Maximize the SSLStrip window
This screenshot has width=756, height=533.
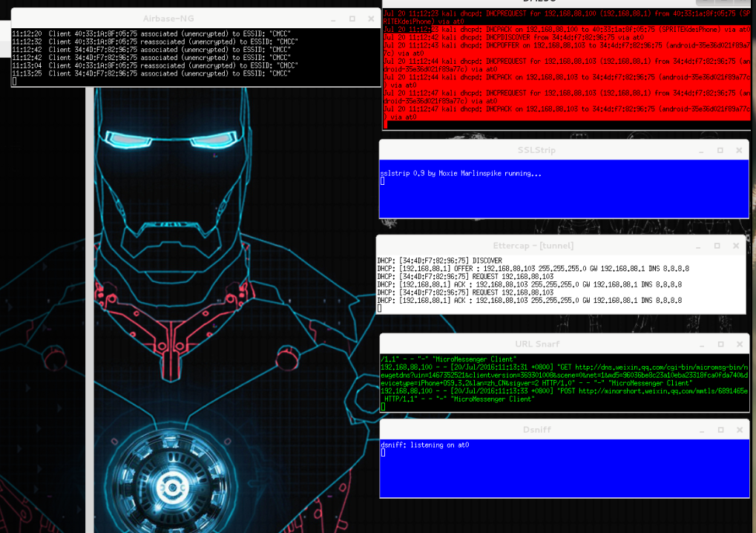(x=720, y=151)
